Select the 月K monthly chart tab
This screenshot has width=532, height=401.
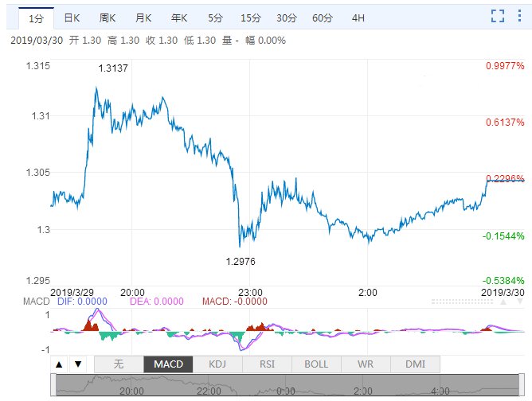tap(144, 18)
